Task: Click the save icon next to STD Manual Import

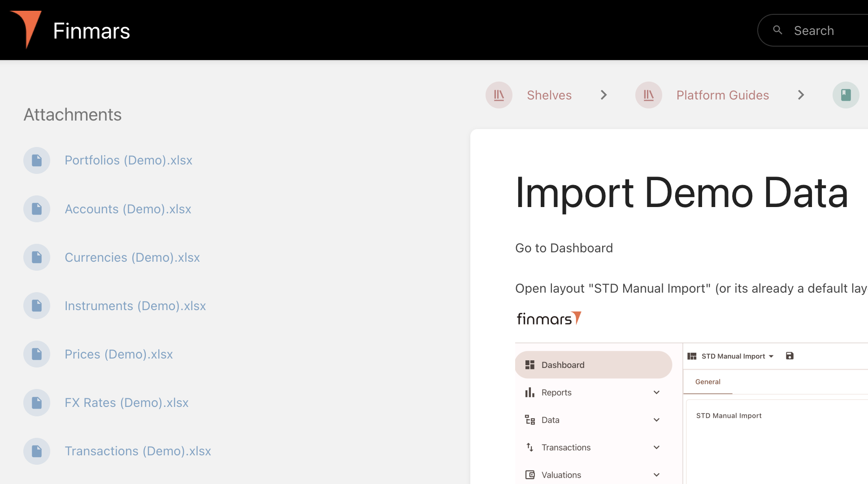Action: click(x=790, y=356)
